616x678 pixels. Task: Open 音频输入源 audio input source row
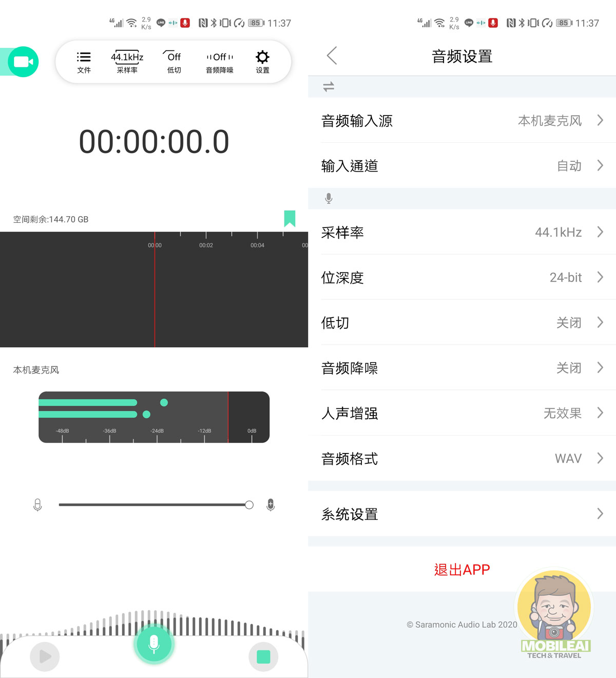[462, 120]
